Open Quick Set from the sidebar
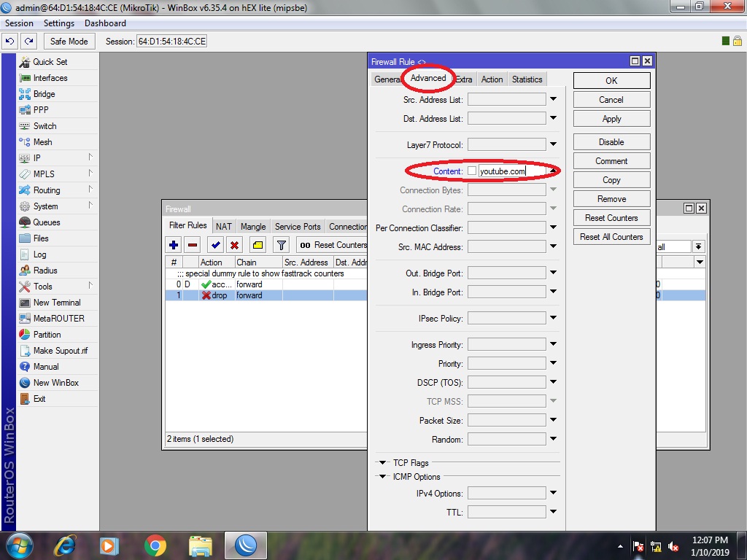 click(x=50, y=62)
